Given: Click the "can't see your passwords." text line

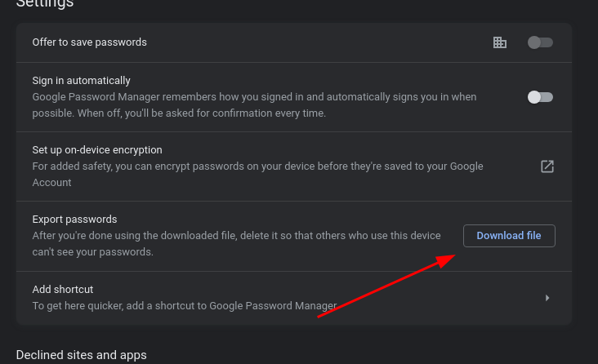Looking at the screenshot, I should (92, 252).
